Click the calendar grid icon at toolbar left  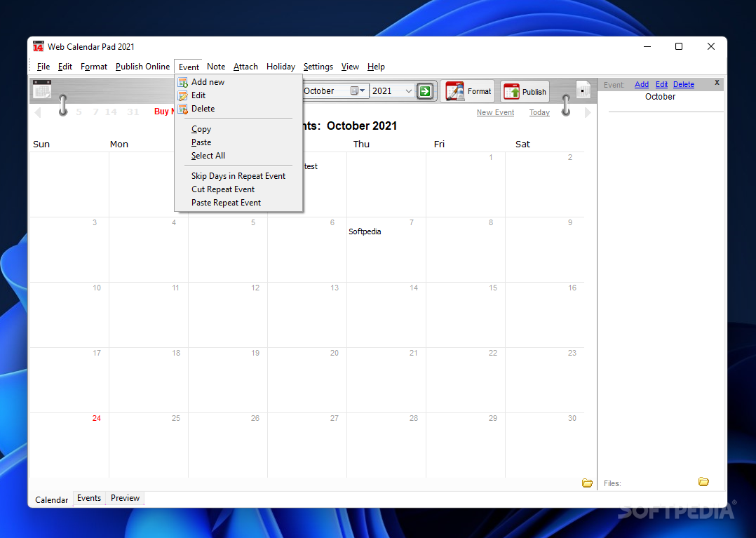pyautogui.click(x=42, y=89)
